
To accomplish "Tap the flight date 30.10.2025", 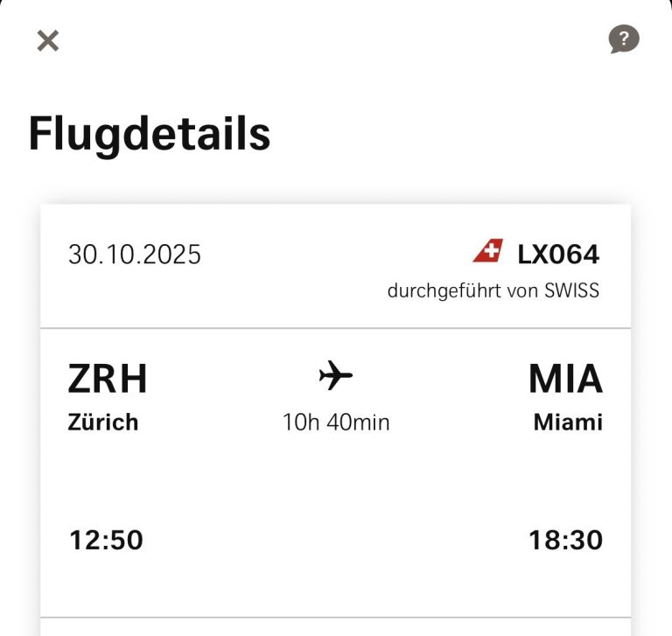I will pyautogui.click(x=135, y=255).
